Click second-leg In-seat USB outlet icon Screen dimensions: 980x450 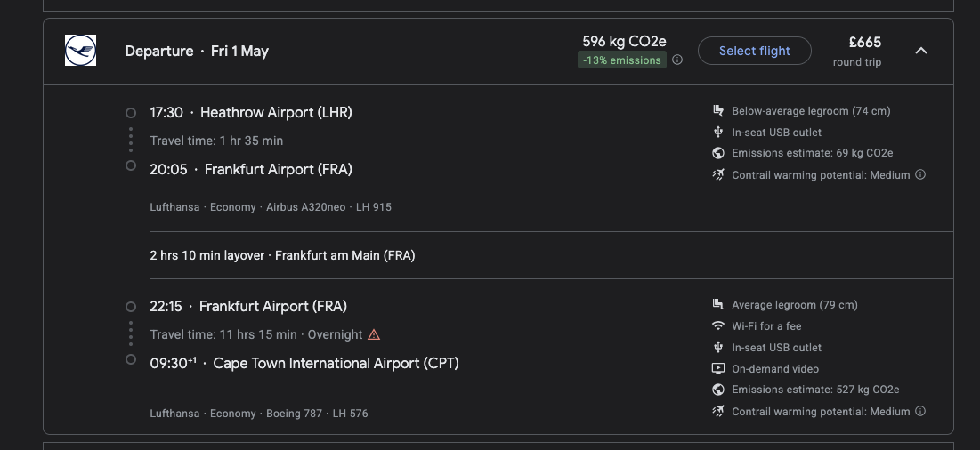tap(718, 348)
